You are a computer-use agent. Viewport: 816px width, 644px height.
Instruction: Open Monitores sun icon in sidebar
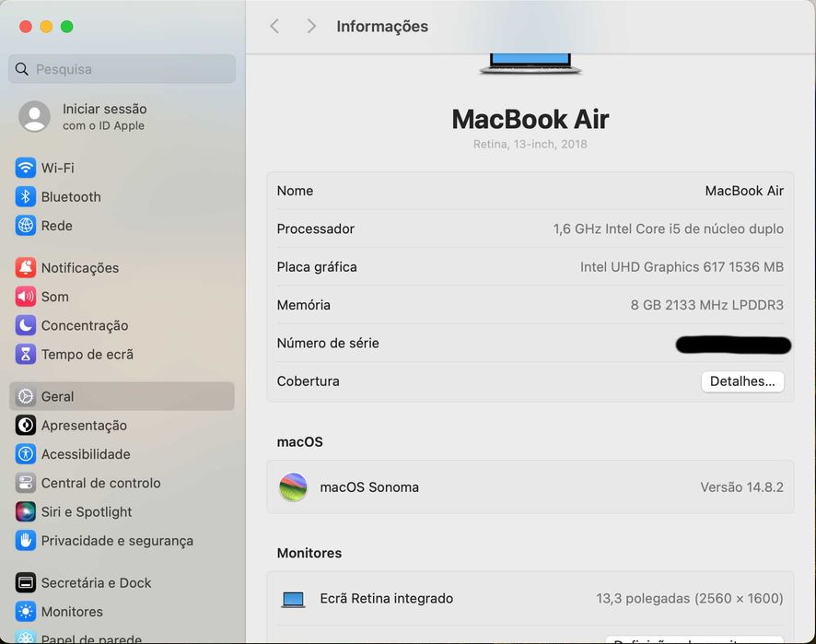pyautogui.click(x=26, y=611)
